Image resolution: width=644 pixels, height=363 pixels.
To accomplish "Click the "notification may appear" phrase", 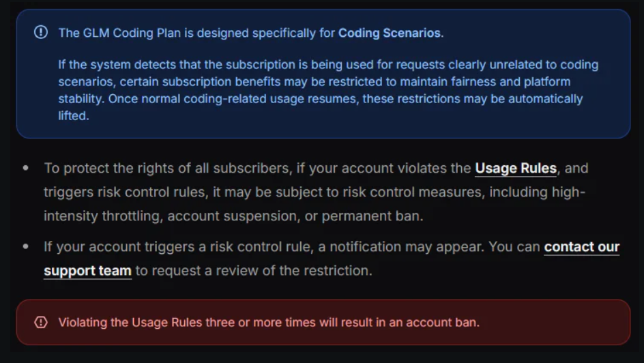I will (407, 247).
